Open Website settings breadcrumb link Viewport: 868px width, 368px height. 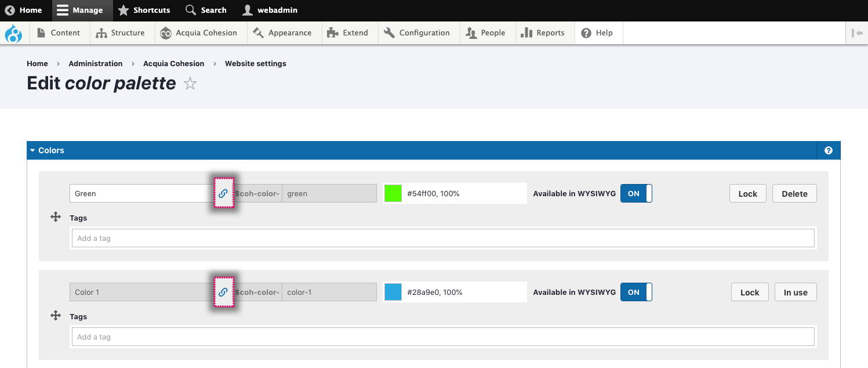(x=255, y=63)
